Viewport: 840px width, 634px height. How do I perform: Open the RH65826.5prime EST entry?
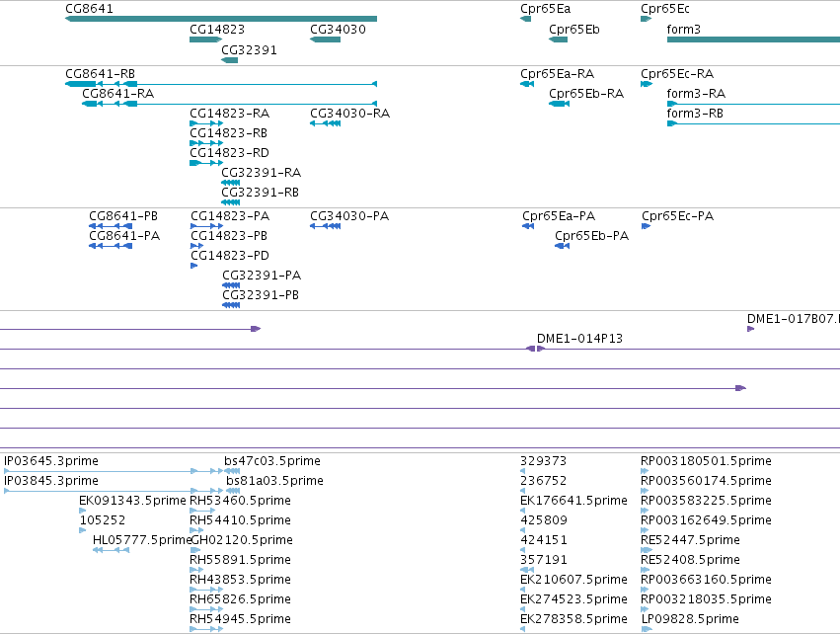[240, 600]
